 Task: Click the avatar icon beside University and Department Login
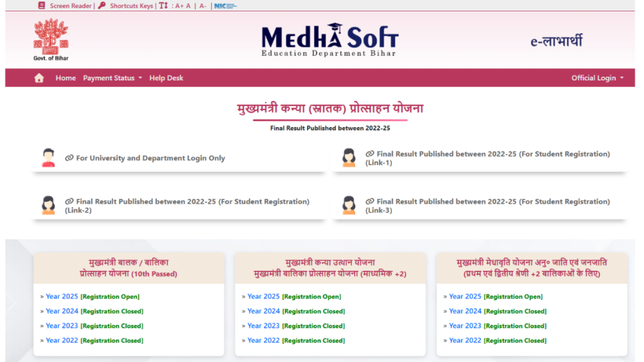tap(48, 158)
